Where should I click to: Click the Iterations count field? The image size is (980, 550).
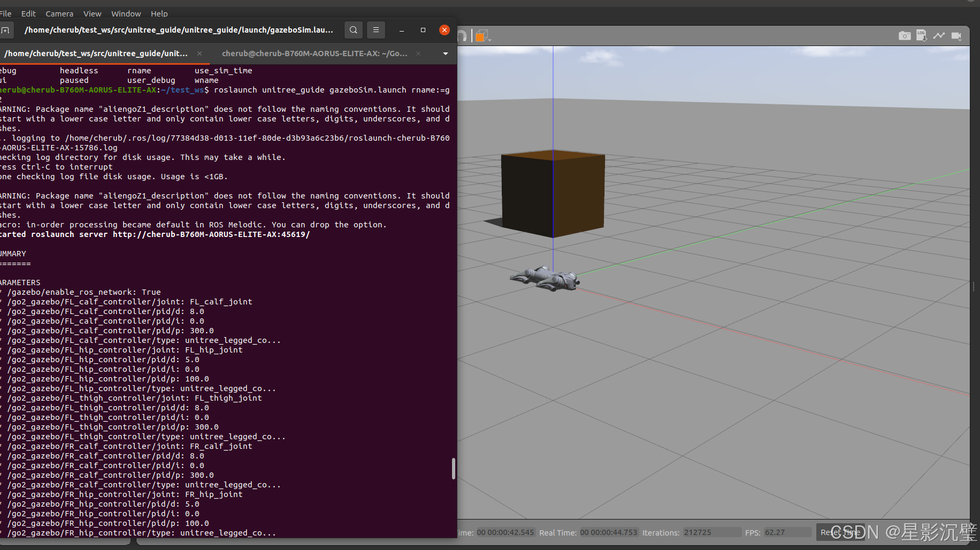coord(712,532)
